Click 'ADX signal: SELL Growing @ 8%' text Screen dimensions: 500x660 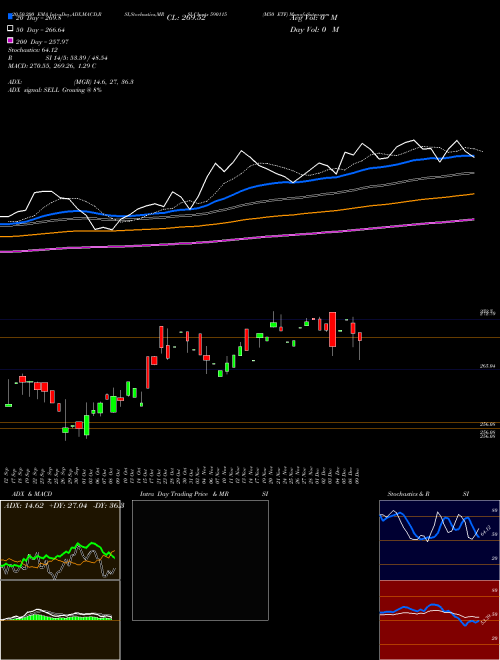pyautogui.click(x=54, y=90)
